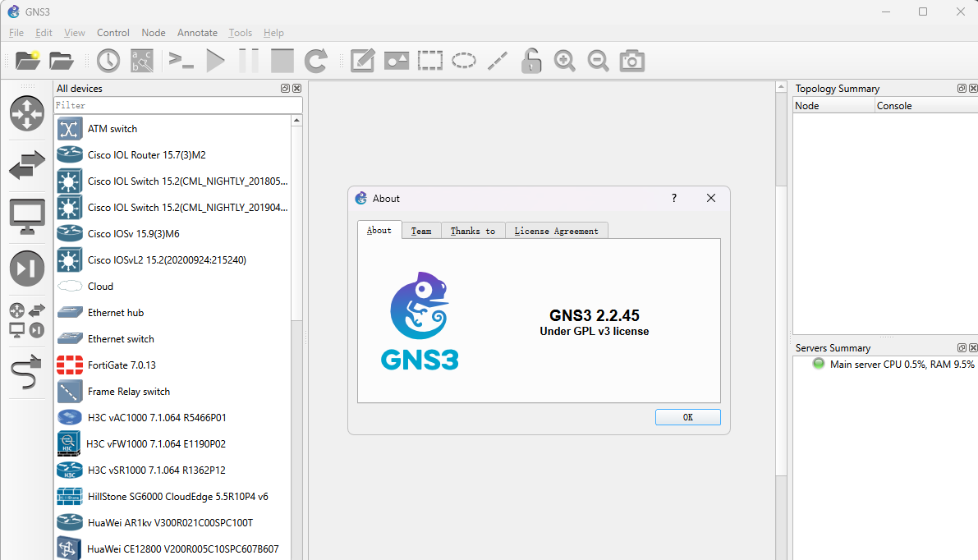Click the Add a note icon
978x560 pixels.
point(363,61)
